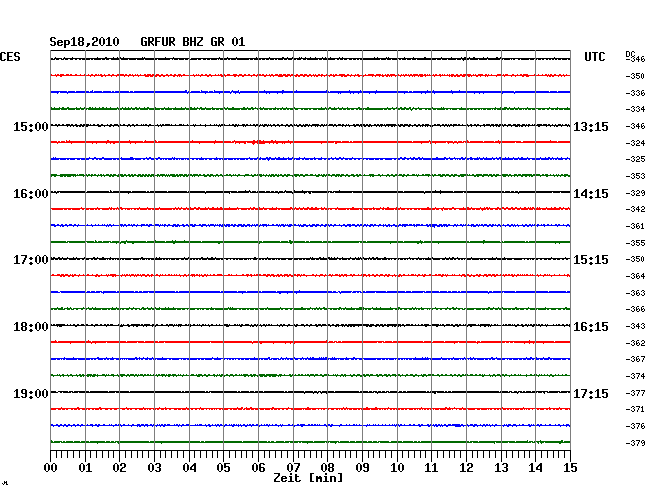Click the Zeit [min] axis title

[x=308, y=478]
